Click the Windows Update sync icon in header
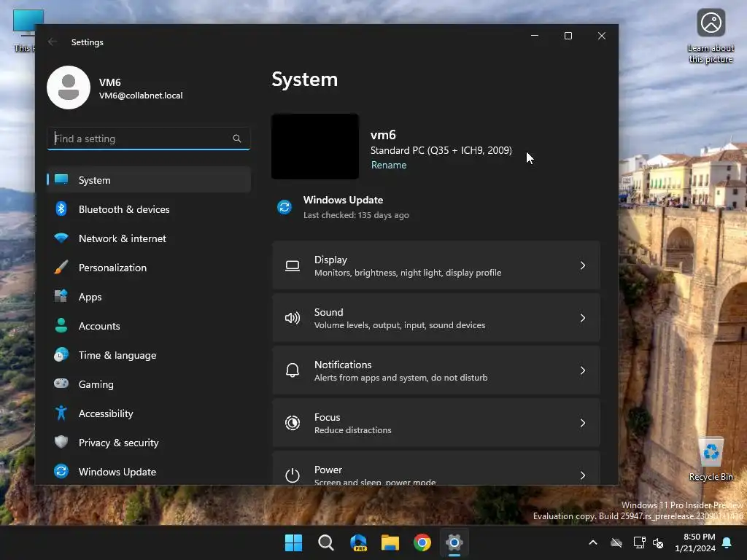Screen dimensions: 747x560 285,207
